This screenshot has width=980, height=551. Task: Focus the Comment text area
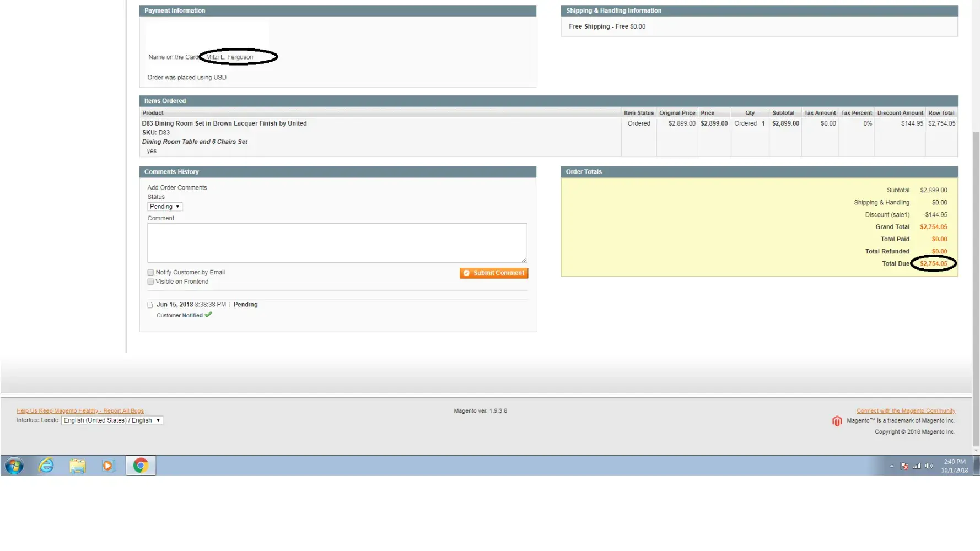pyautogui.click(x=337, y=243)
